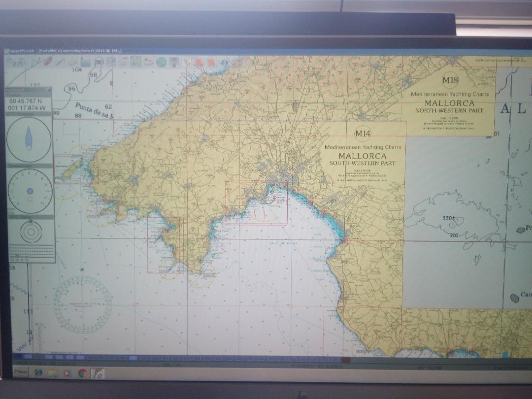Click the OpenCPN taskbar icon

98,373
